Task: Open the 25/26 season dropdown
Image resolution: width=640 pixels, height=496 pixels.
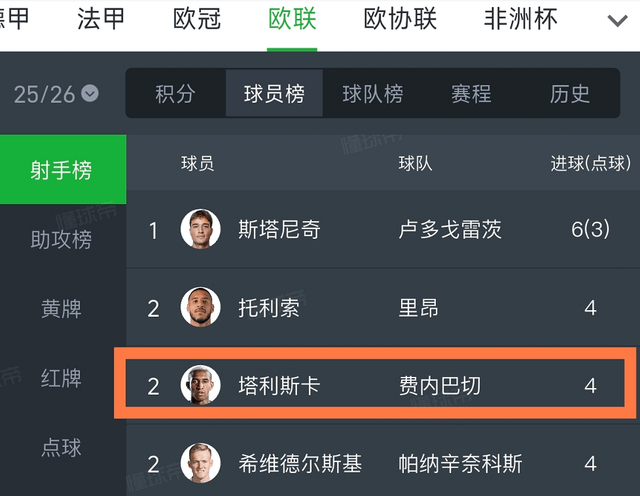Action: pos(56,94)
